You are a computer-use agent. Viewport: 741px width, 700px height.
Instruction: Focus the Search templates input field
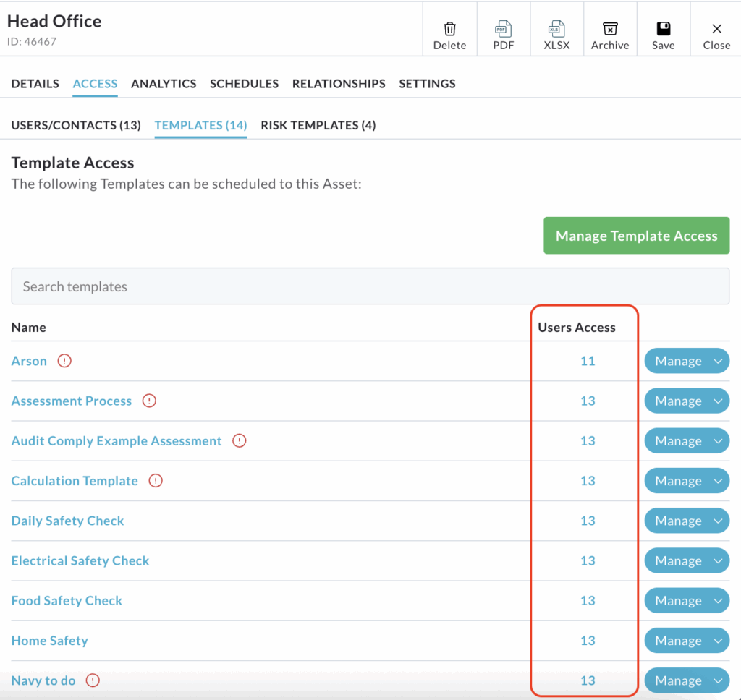tap(370, 286)
